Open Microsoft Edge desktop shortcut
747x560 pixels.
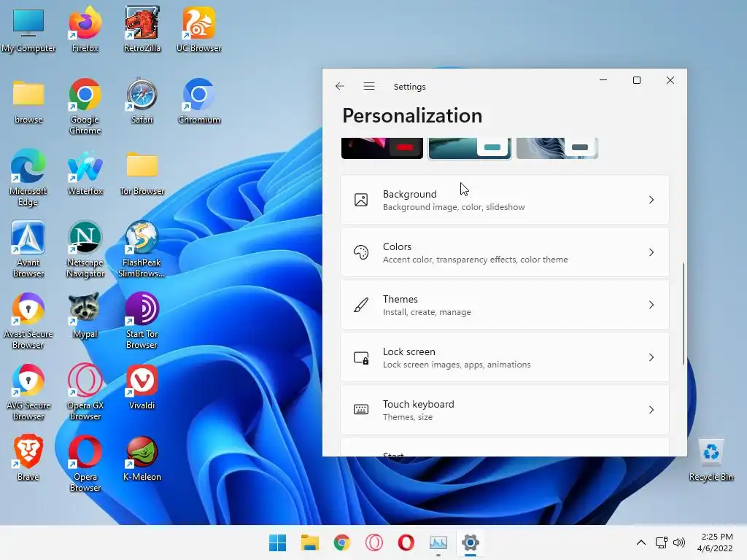28,178
